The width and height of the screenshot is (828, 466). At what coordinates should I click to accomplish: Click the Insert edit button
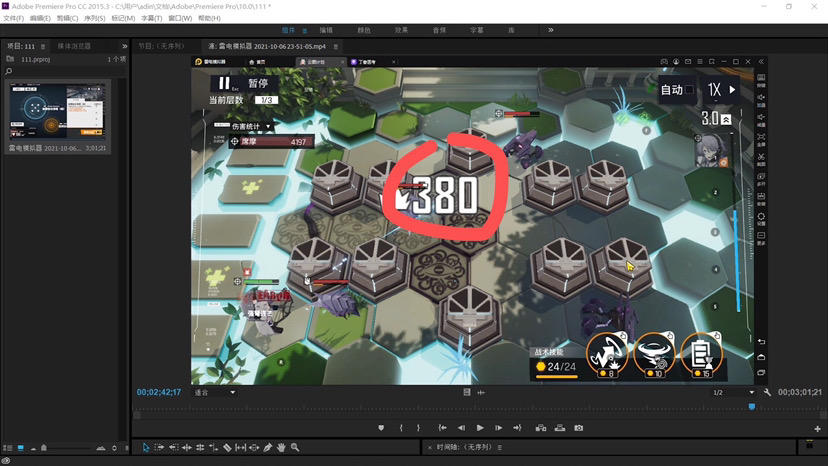tap(541, 428)
